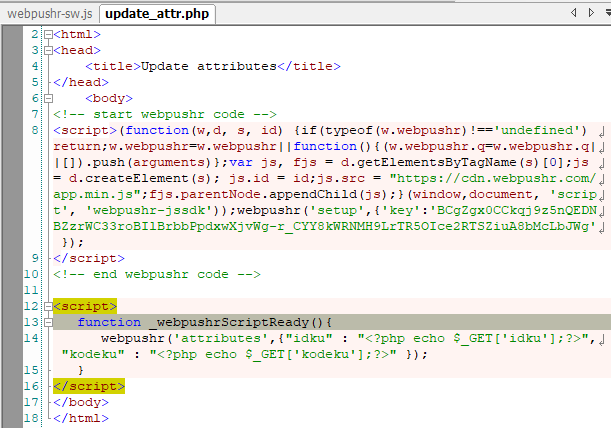Click the closing </script> tag on line 9
The image size is (611, 428).
tap(89, 258)
